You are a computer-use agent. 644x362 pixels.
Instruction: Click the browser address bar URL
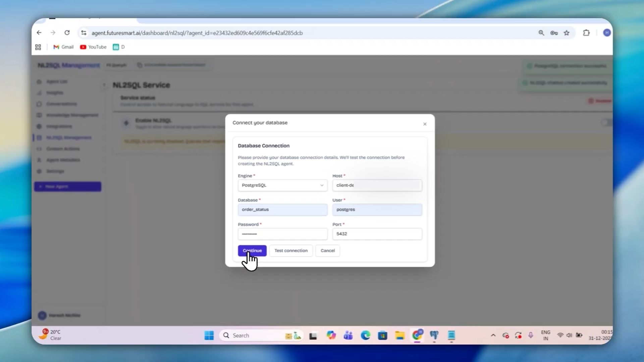[x=197, y=33]
